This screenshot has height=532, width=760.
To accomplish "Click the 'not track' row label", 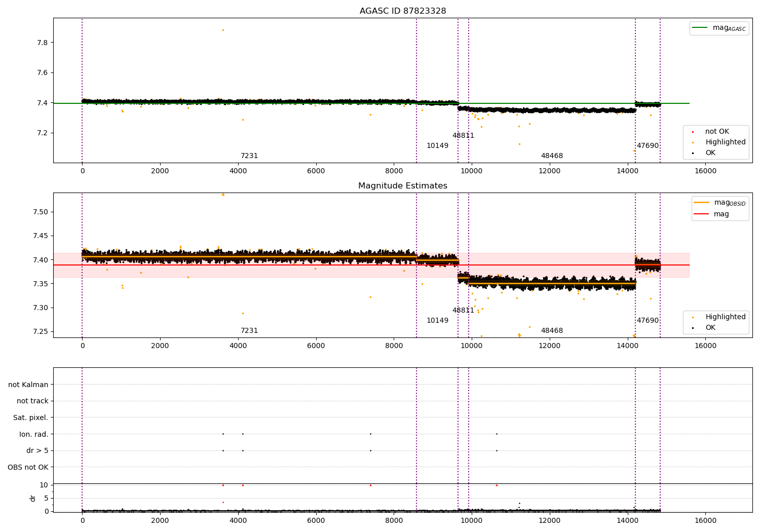I will (x=32, y=401).
